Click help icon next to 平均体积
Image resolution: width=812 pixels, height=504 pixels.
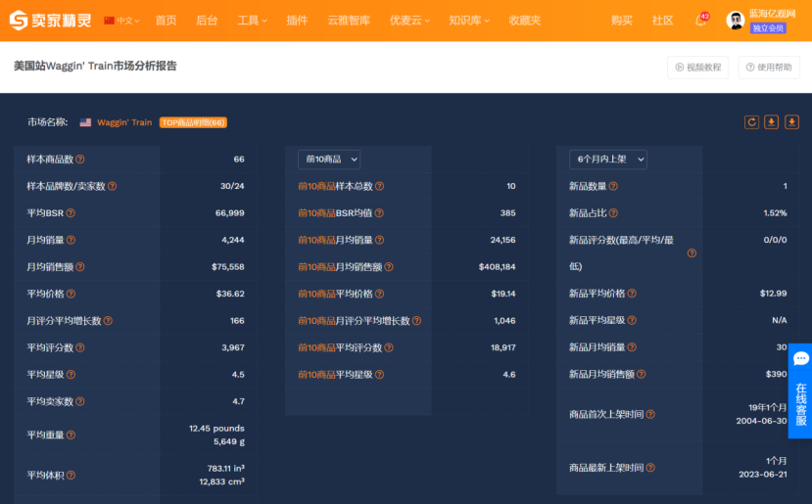click(71, 475)
